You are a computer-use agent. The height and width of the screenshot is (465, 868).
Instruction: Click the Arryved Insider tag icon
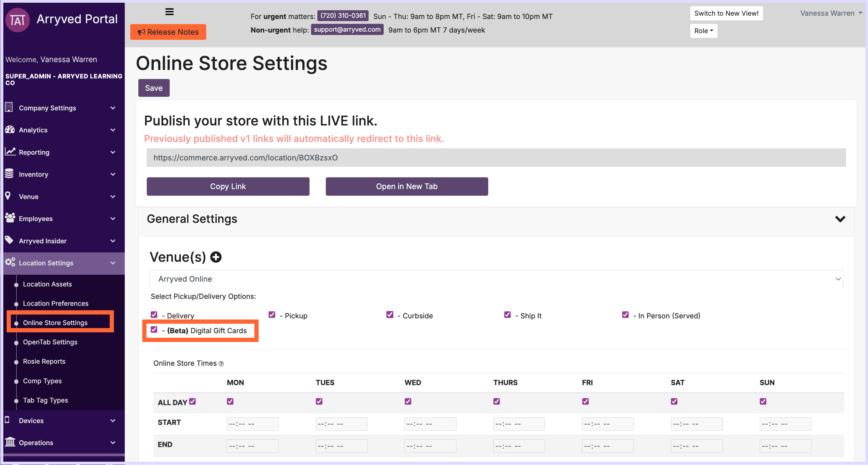(9, 240)
